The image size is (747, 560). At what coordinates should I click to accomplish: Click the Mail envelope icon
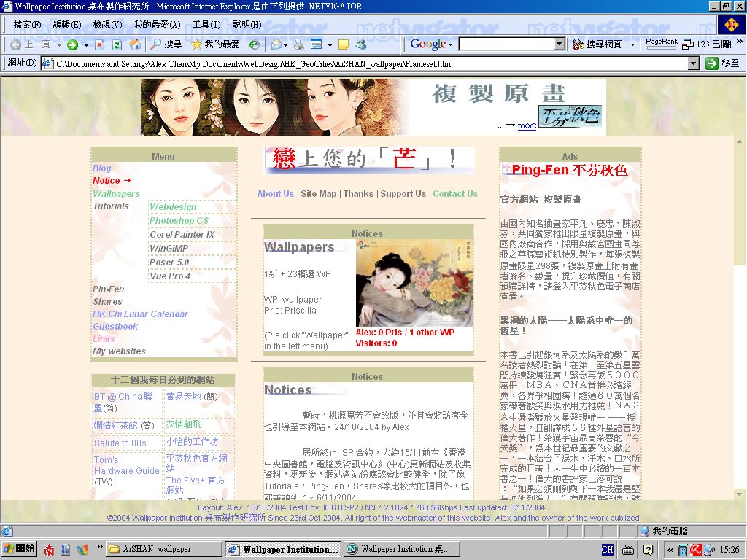click(x=276, y=44)
